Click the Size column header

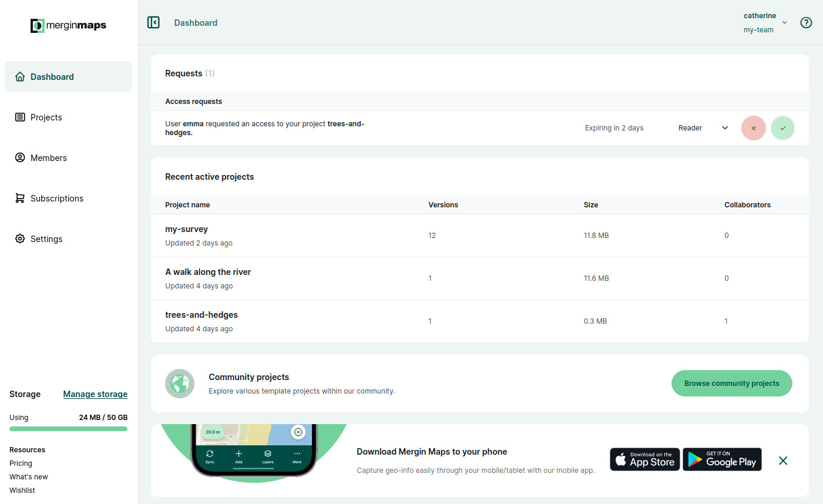[591, 205]
